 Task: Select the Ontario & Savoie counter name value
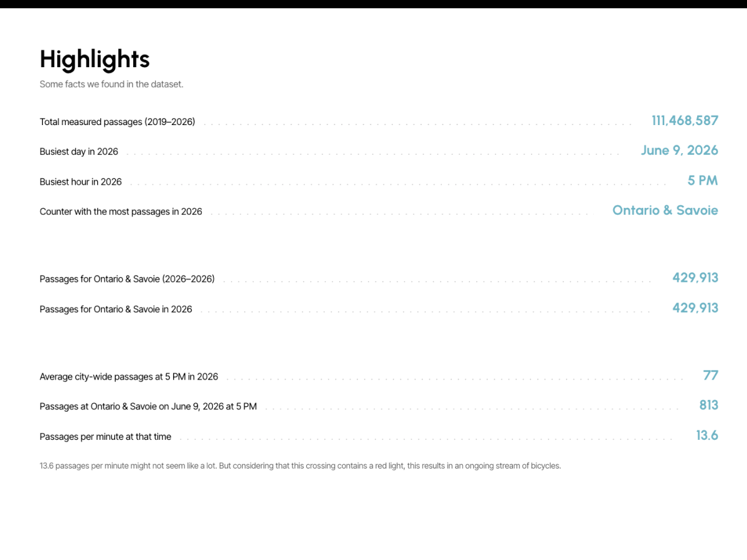point(665,210)
